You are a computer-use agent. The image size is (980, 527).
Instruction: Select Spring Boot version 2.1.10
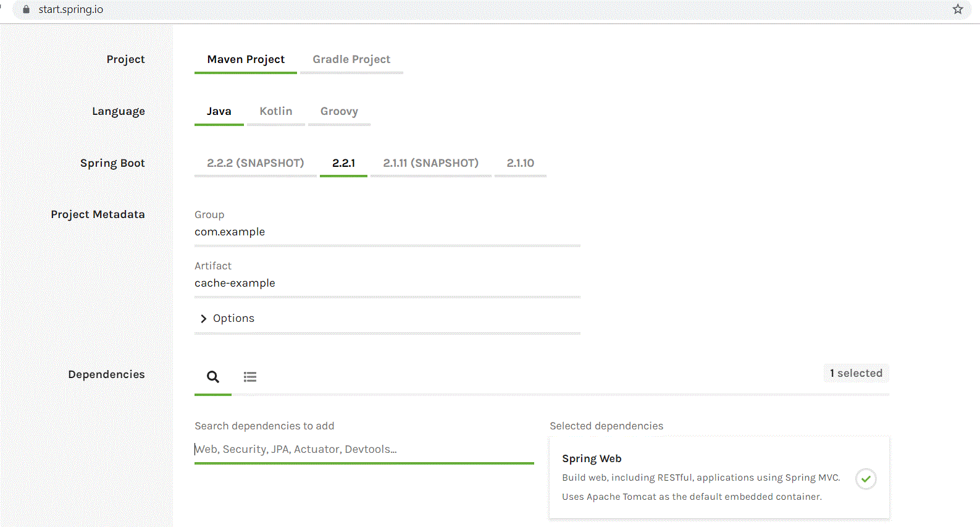click(521, 163)
